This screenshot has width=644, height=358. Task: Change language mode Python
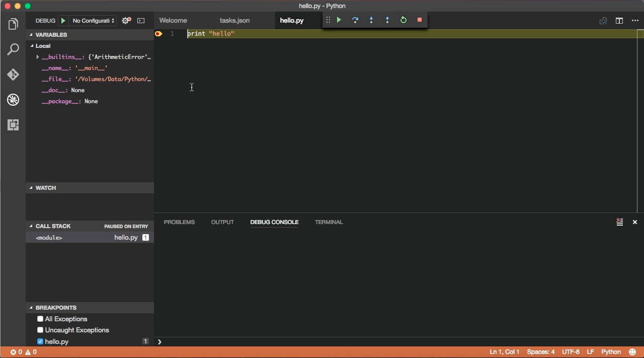click(x=611, y=352)
